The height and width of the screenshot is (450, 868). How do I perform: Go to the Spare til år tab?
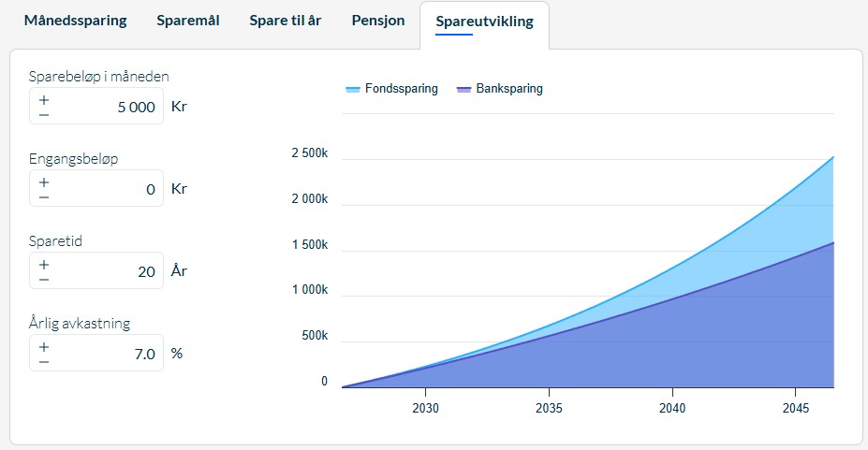[x=285, y=21]
